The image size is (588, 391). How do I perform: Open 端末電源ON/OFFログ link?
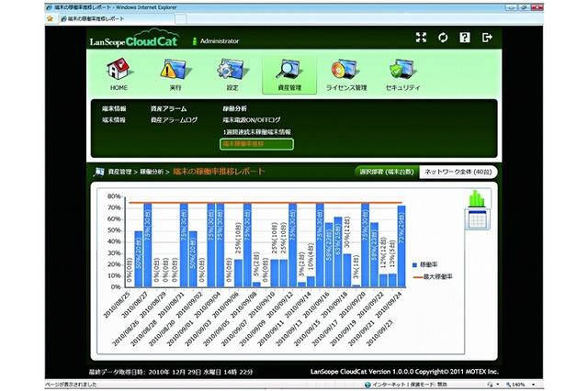(x=251, y=120)
